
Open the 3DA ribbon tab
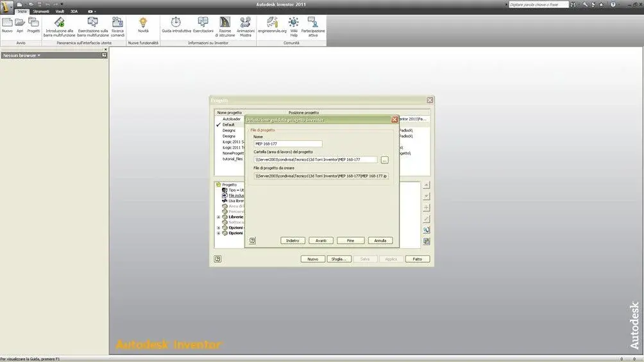click(x=74, y=12)
